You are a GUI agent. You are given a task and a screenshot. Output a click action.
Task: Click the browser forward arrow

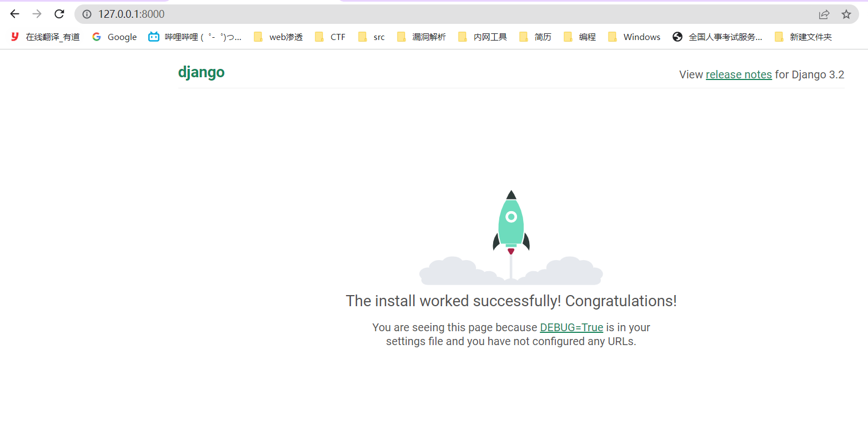point(37,14)
